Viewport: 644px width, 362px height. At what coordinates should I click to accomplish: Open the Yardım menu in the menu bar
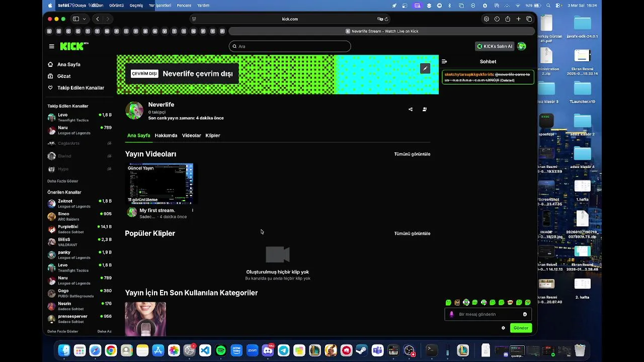coord(203,6)
